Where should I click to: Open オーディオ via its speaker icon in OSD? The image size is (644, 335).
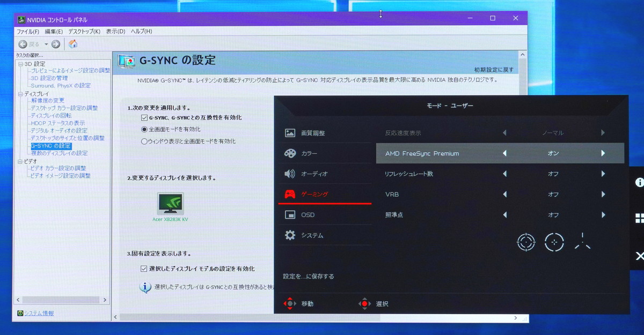[290, 174]
